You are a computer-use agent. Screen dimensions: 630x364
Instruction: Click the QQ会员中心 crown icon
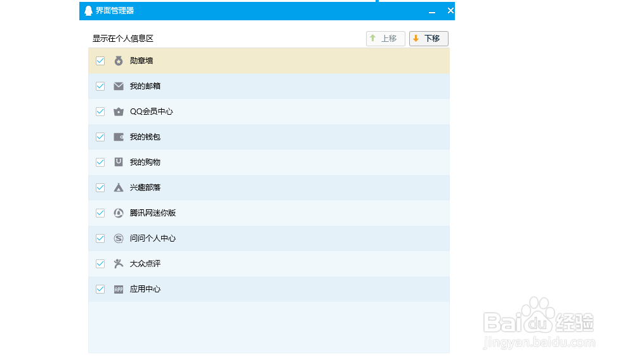119,112
